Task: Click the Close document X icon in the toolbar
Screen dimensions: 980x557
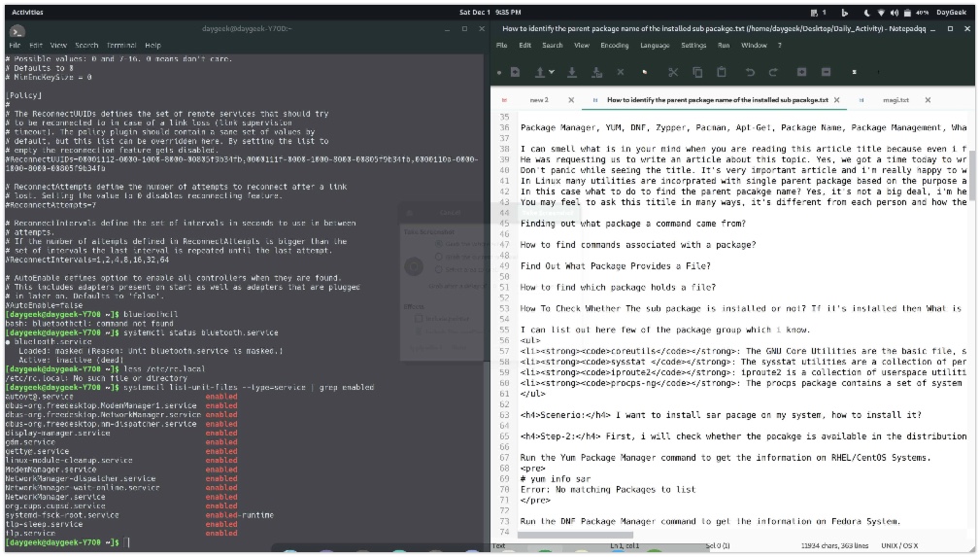Action: click(621, 72)
